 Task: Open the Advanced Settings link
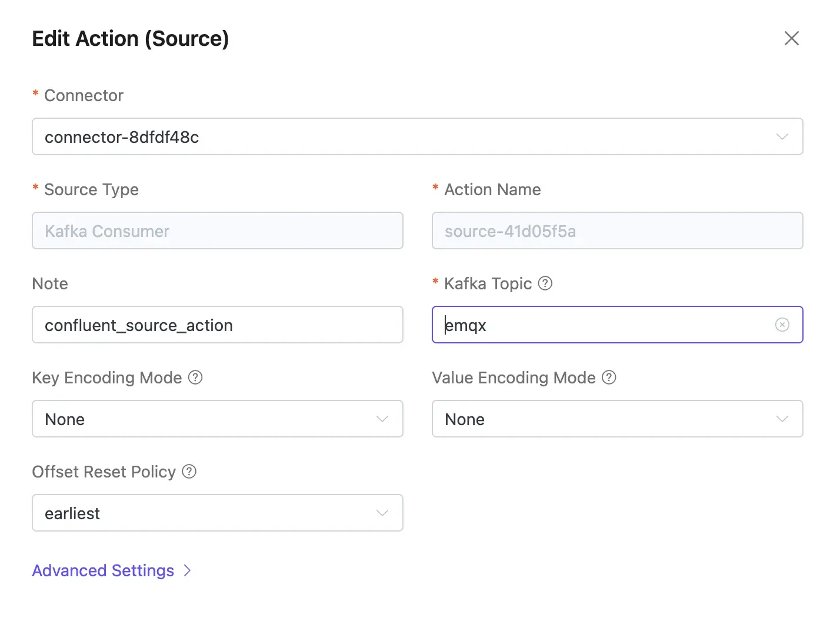click(x=103, y=570)
